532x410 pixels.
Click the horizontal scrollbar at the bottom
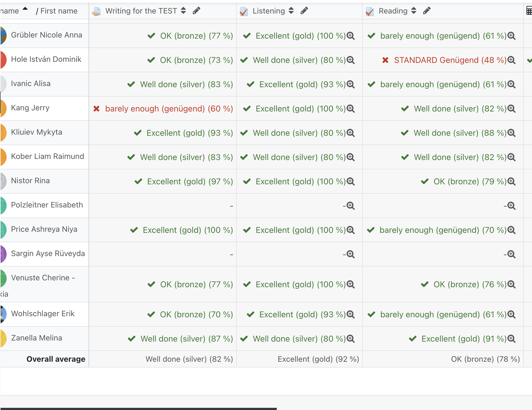[x=138, y=408]
